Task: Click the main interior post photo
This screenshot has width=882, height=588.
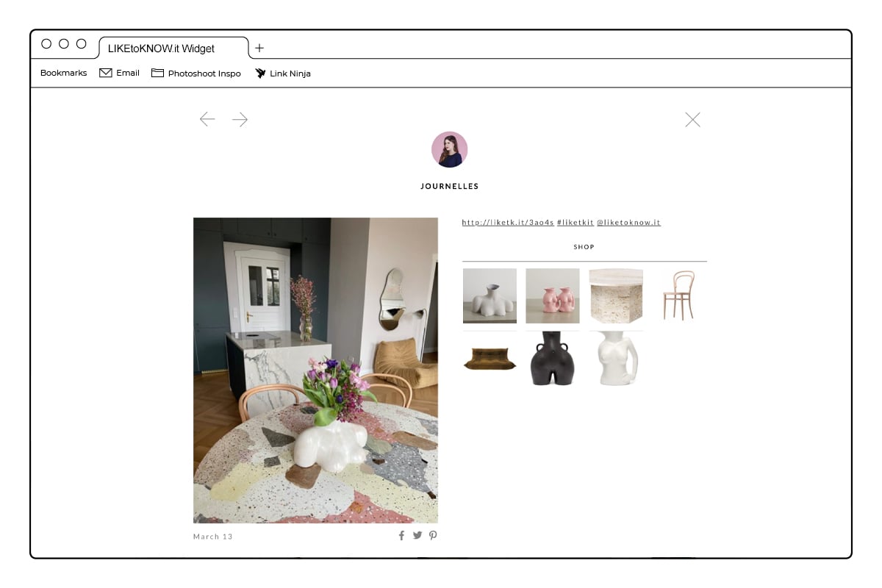Action: pyautogui.click(x=315, y=370)
